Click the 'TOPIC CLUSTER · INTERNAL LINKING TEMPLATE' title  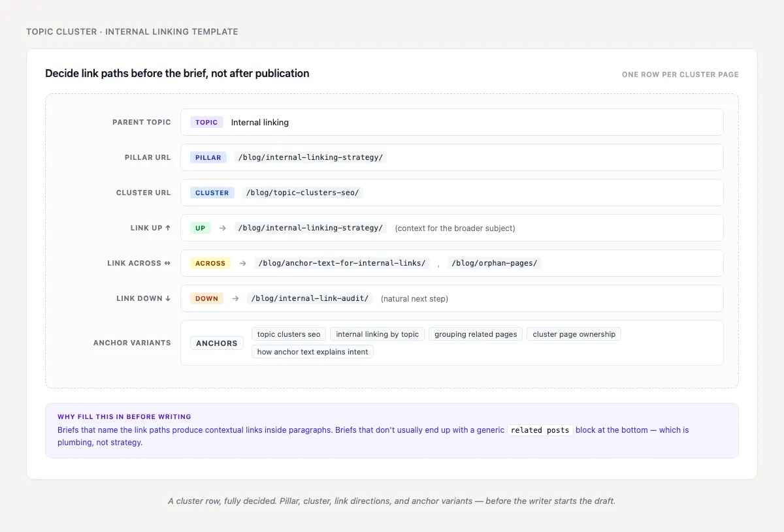pos(132,31)
